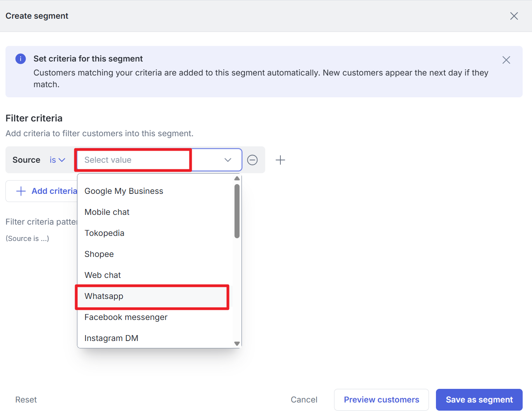Choose Whatsapp as the source value
The image size is (532, 420).
click(x=155, y=296)
